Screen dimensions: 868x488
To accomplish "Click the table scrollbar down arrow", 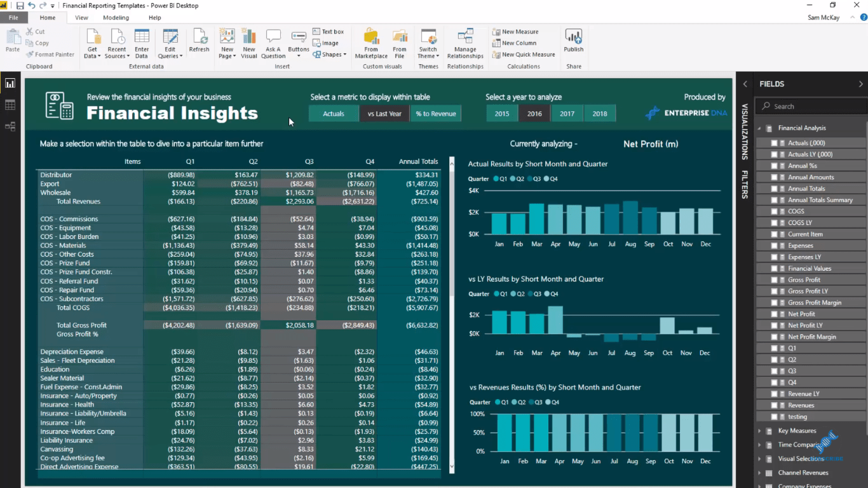I will pos(452,466).
